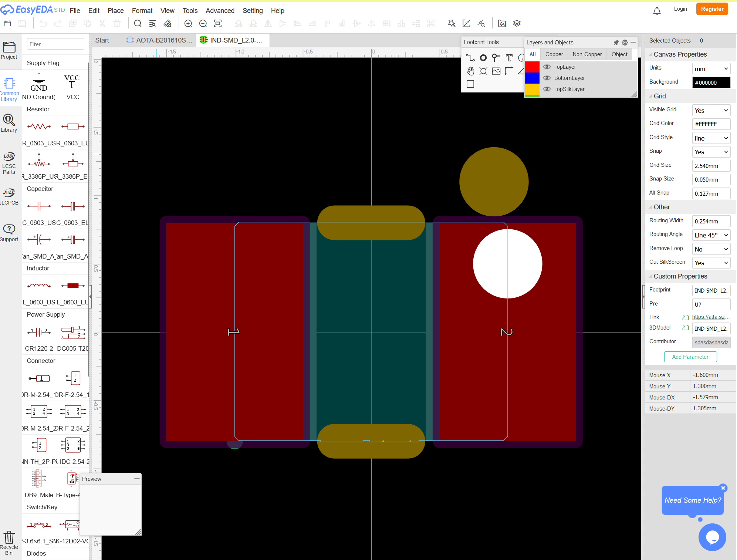
Task: Open the Grid Style dropdown
Action: [711, 138]
